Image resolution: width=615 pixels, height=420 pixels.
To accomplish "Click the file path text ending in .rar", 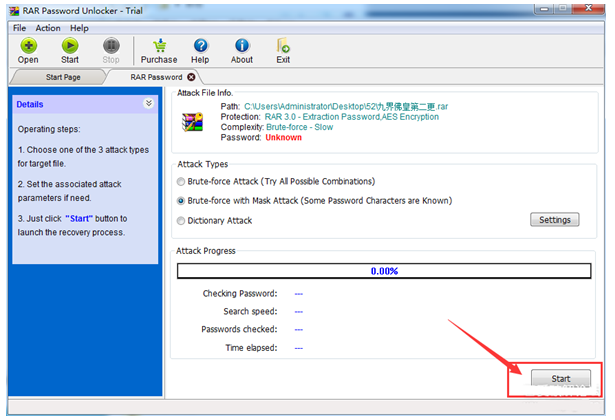I will click(346, 107).
